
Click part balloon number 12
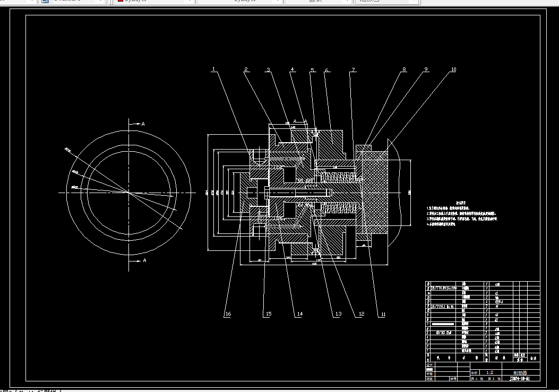click(362, 314)
